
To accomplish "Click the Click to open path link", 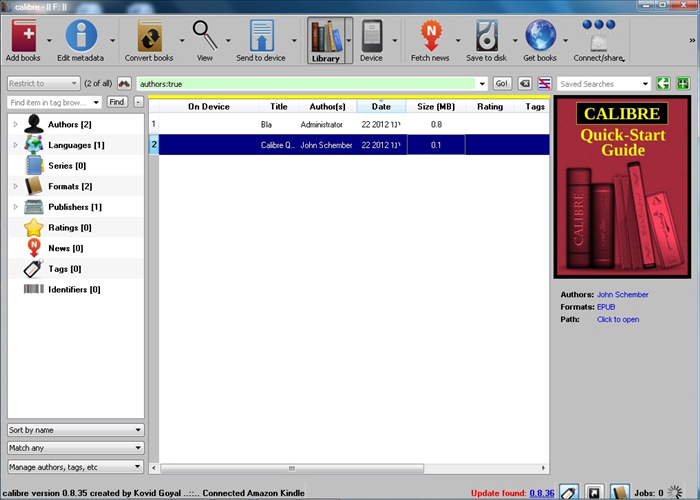I will [x=618, y=320].
